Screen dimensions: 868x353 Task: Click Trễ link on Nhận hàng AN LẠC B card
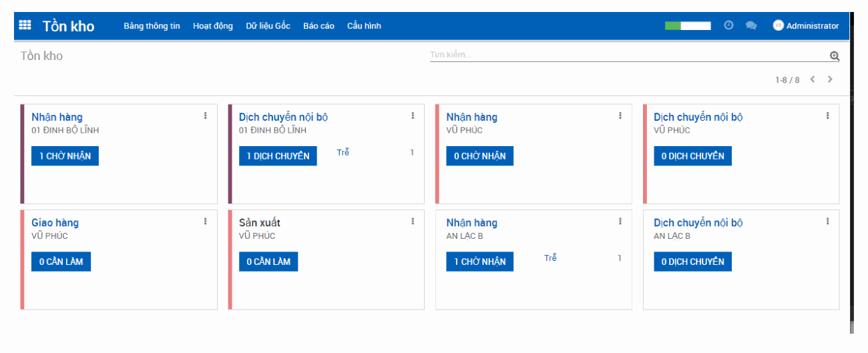(550, 258)
